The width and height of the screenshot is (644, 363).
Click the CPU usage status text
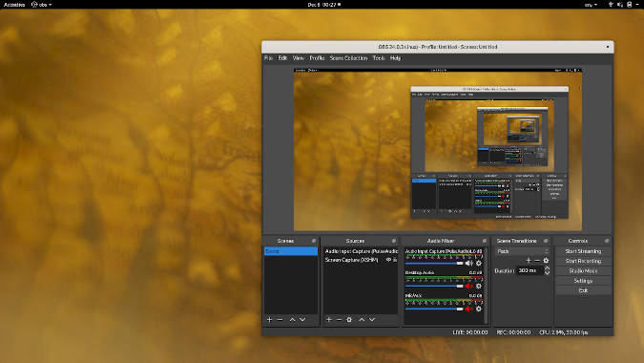[x=564, y=332]
